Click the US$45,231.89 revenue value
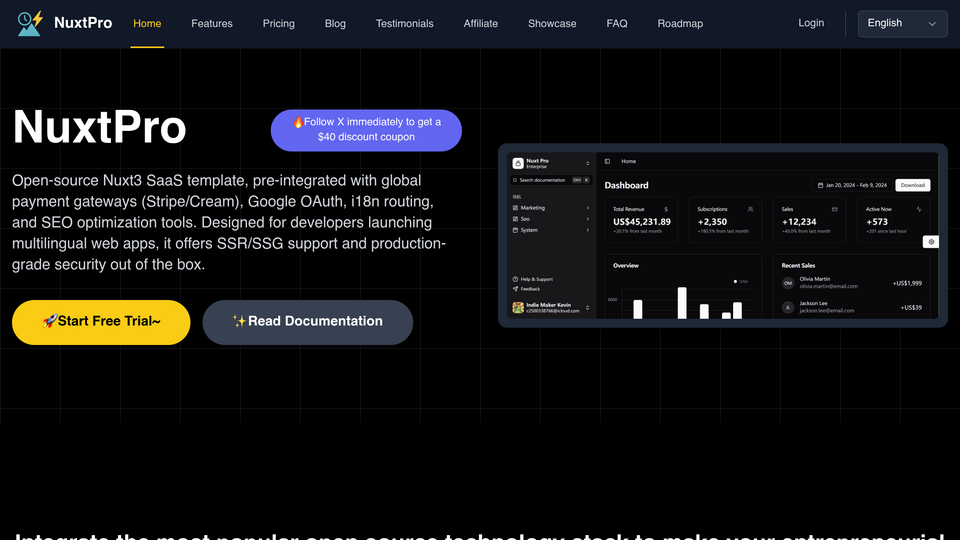The width and height of the screenshot is (960, 540). tap(642, 222)
